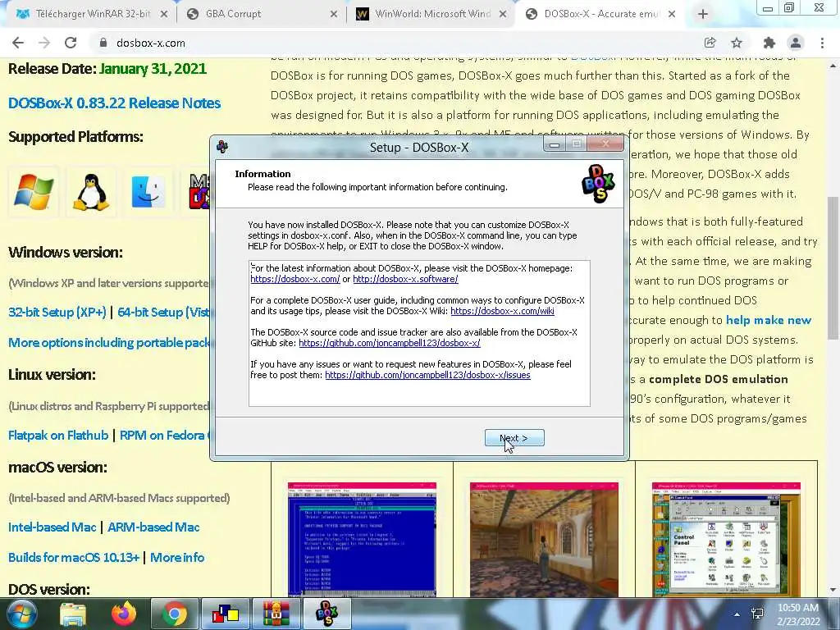Launch Firefox from the taskbar
Screen dimensions: 840x630
click(124, 614)
